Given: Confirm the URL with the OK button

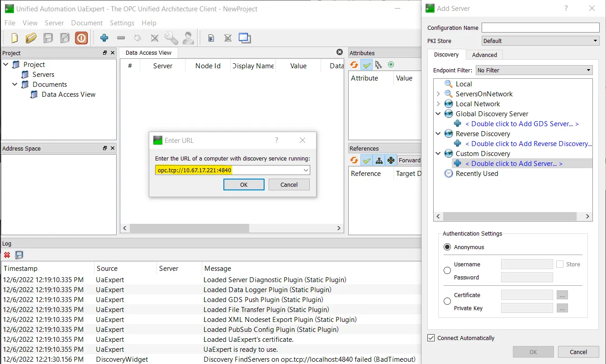Looking at the screenshot, I should (x=244, y=184).
